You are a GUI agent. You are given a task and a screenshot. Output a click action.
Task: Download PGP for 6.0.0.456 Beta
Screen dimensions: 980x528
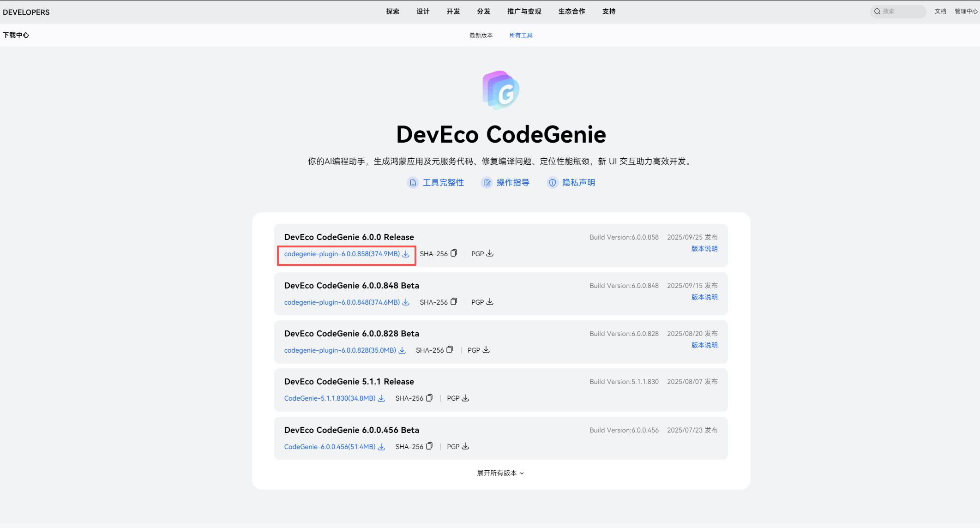click(465, 446)
